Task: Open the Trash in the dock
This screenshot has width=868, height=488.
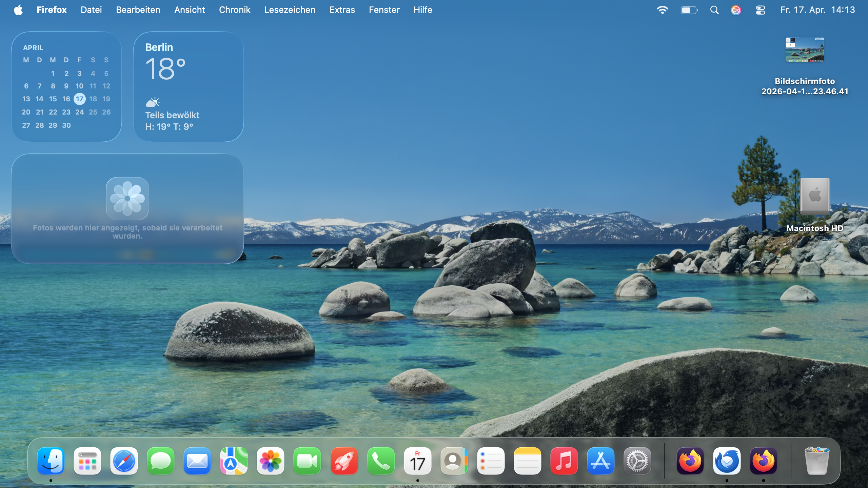Action: pos(816,461)
